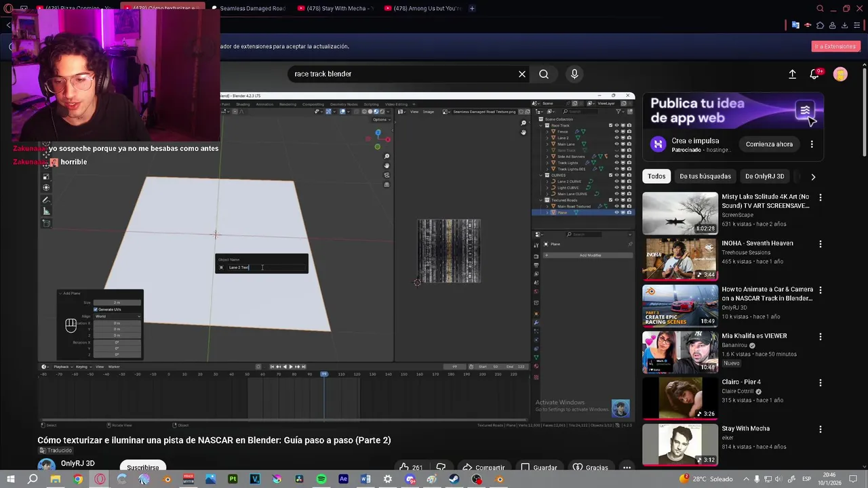Click image editor zoom magnifier icon
This screenshot has height=488, width=868.
524,123
